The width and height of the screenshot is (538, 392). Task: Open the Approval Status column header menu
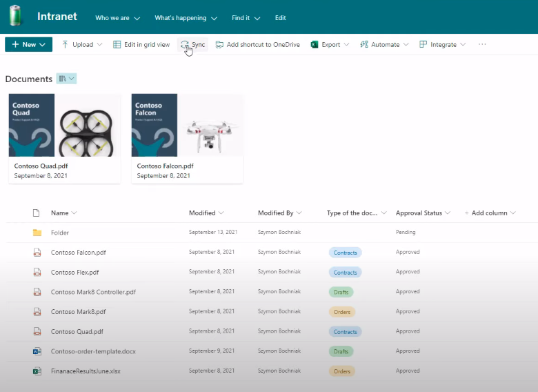click(423, 213)
